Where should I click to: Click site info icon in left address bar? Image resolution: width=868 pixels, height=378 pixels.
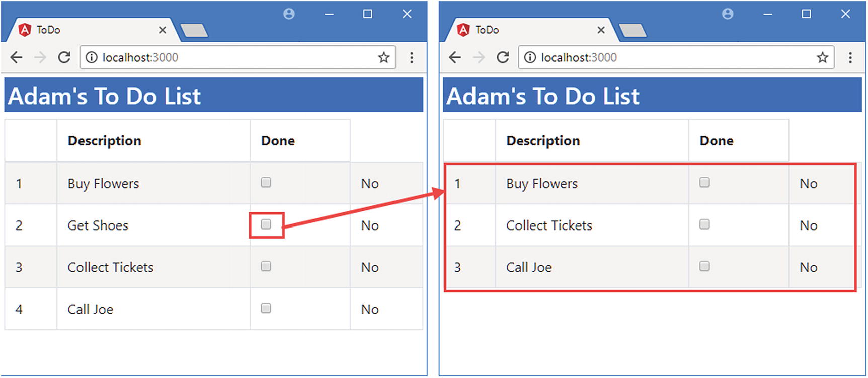tap(92, 57)
